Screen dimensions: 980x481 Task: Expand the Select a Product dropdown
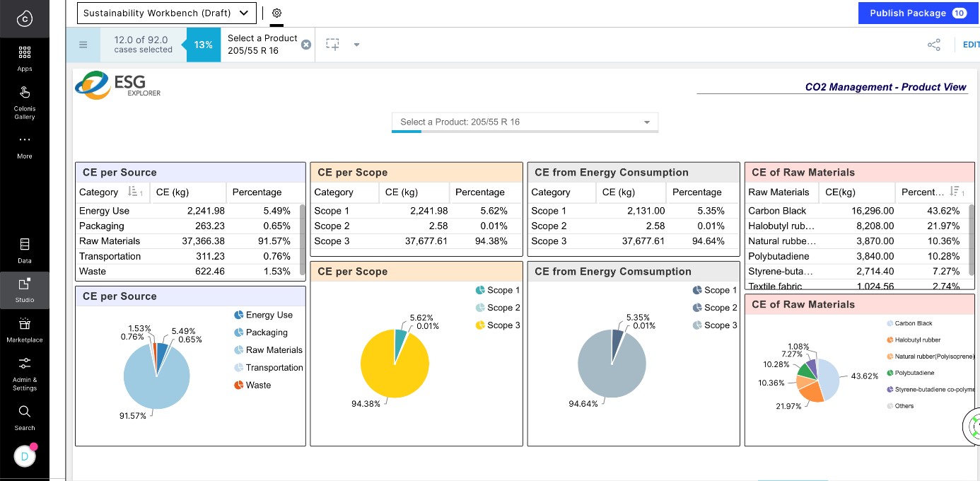point(525,122)
